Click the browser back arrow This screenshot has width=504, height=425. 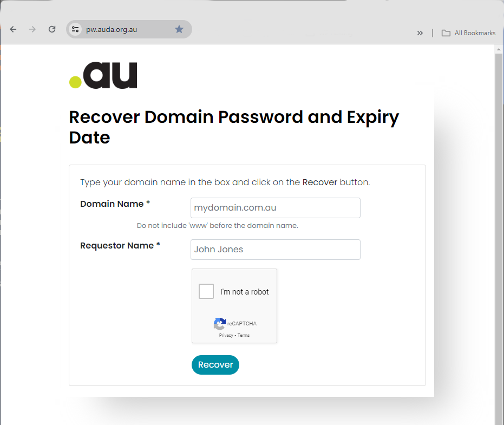[x=13, y=29]
